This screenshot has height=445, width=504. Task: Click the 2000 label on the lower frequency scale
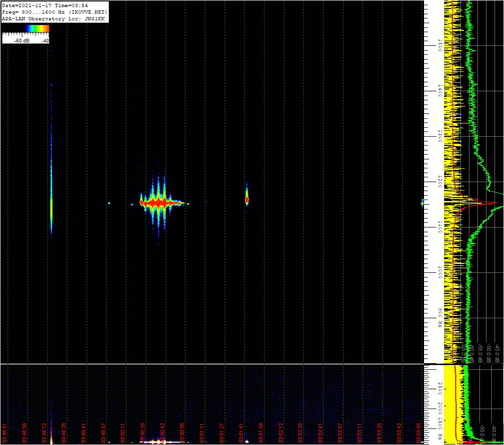pyautogui.click(x=440, y=409)
